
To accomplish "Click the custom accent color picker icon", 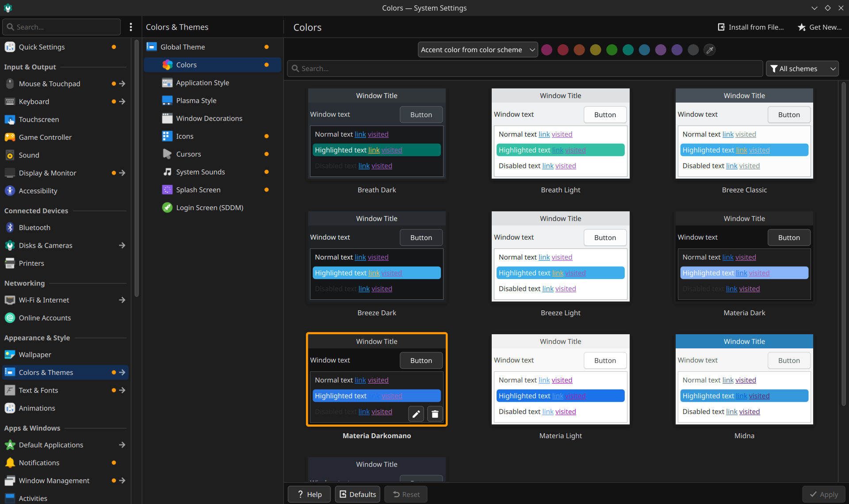I will [709, 50].
